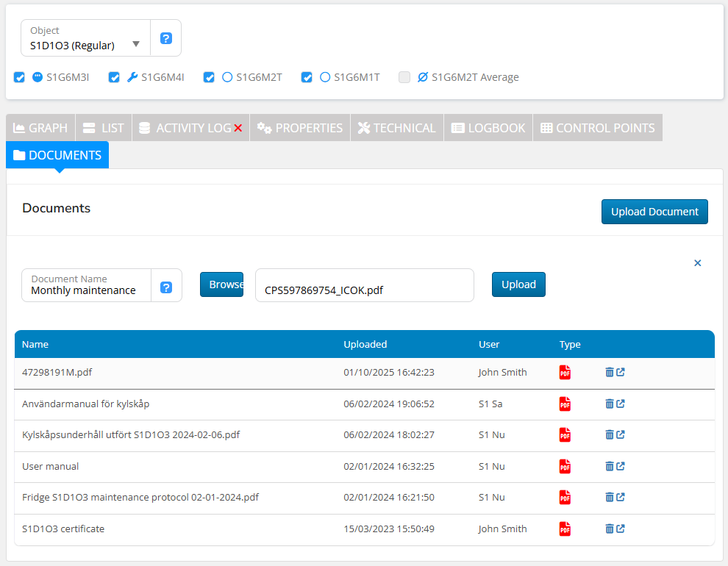Delete the Användarmanual för kylskåp document

tap(609, 404)
